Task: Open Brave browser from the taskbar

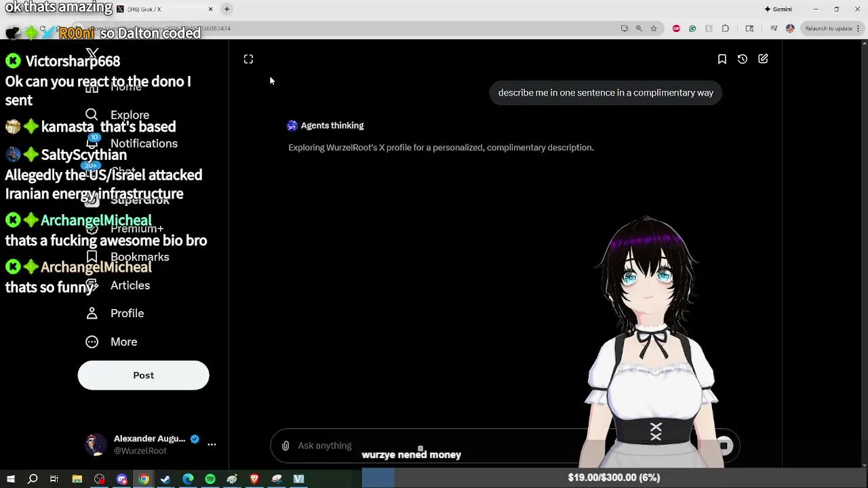Action: click(254, 479)
